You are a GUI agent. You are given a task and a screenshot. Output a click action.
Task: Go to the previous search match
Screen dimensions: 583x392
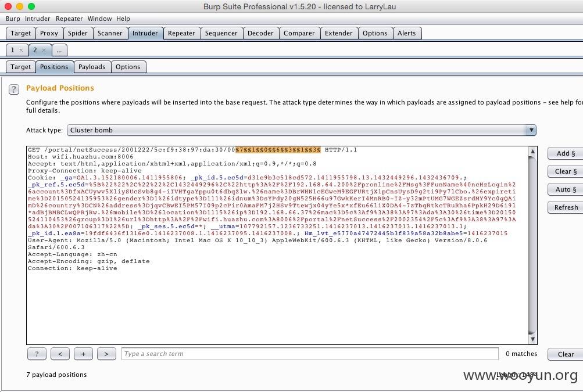pos(60,354)
